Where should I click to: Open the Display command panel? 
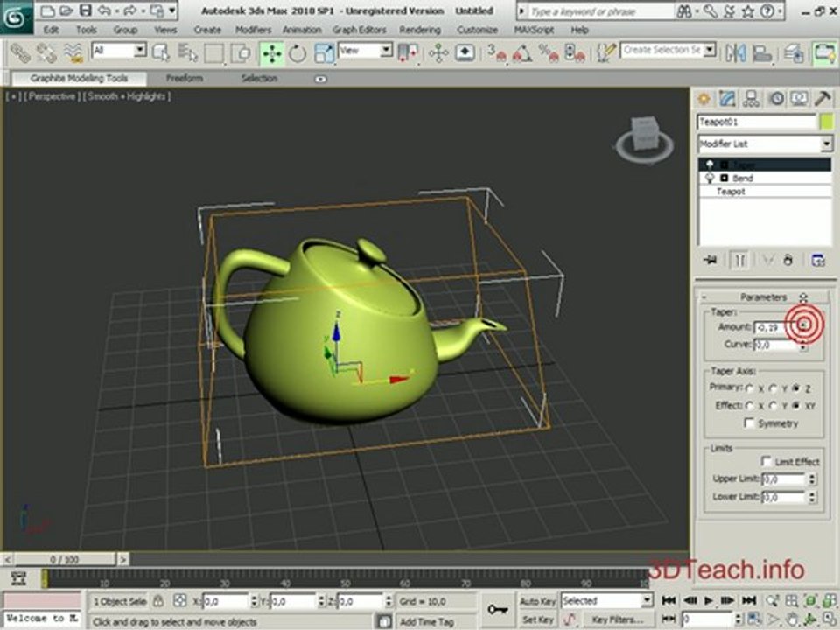coord(799,99)
